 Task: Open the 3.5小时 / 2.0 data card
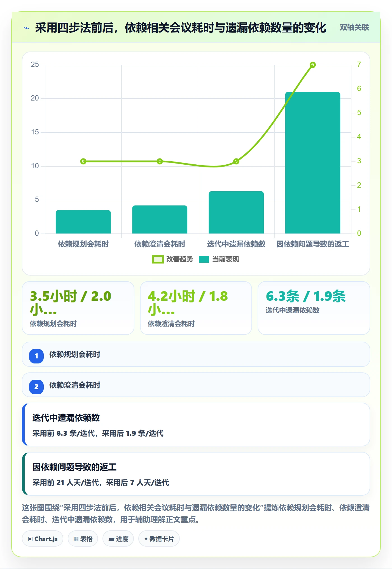[x=78, y=308]
